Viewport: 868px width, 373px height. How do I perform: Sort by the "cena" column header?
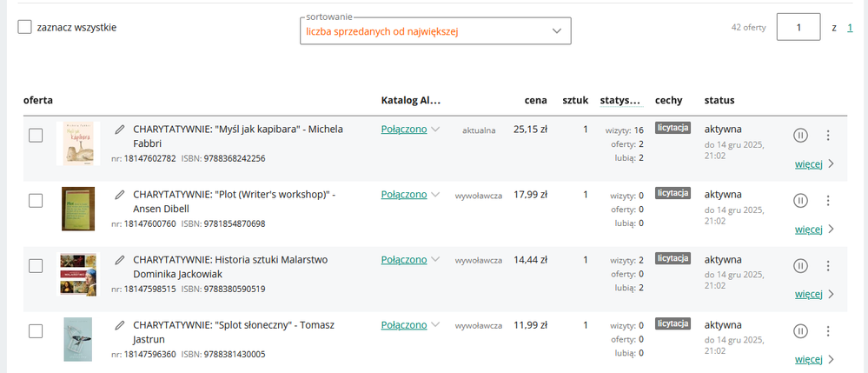click(535, 100)
